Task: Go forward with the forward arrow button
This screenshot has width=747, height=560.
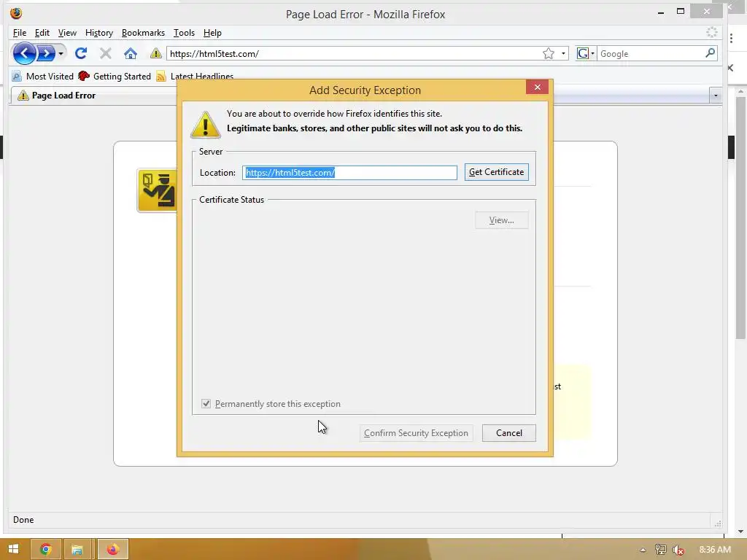Action: (46, 53)
